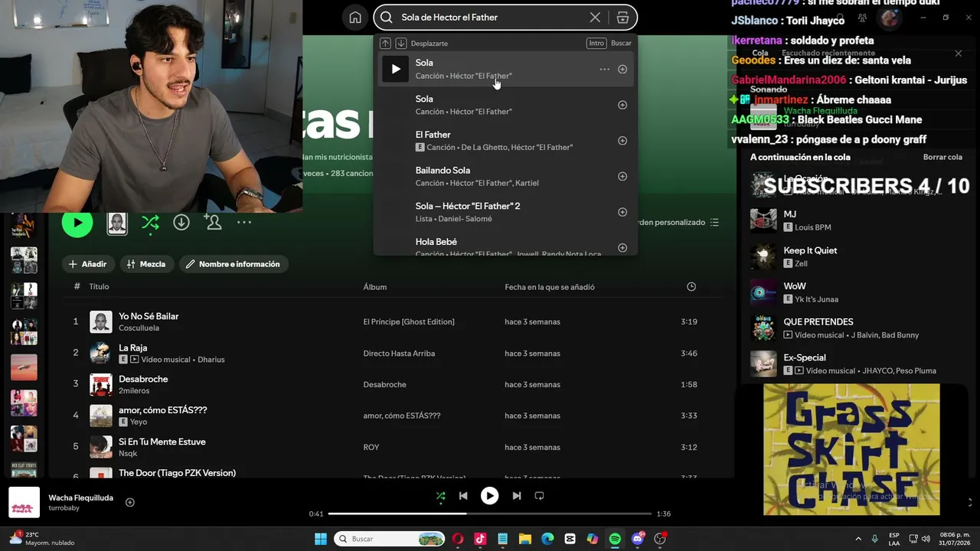Open Nombre e información editor
This screenshot has height=551, width=980.
click(x=233, y=264)
